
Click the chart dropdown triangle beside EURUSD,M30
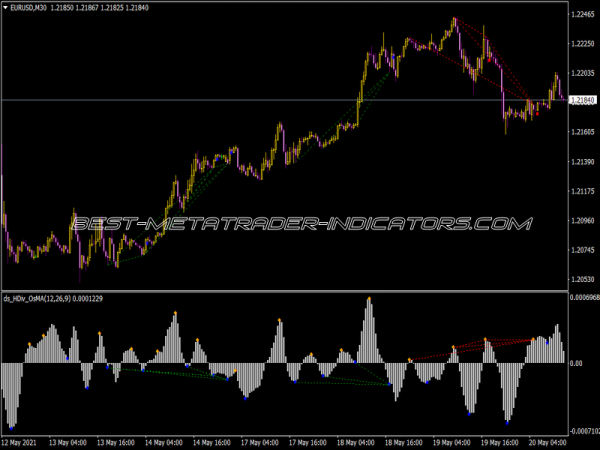click(7, 9)
